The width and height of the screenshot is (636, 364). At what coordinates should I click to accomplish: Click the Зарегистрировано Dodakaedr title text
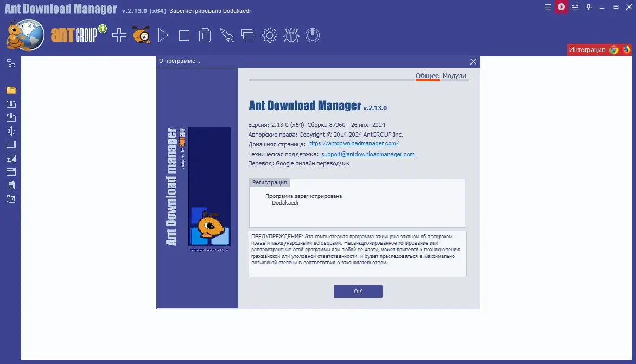tap(210, 11)
